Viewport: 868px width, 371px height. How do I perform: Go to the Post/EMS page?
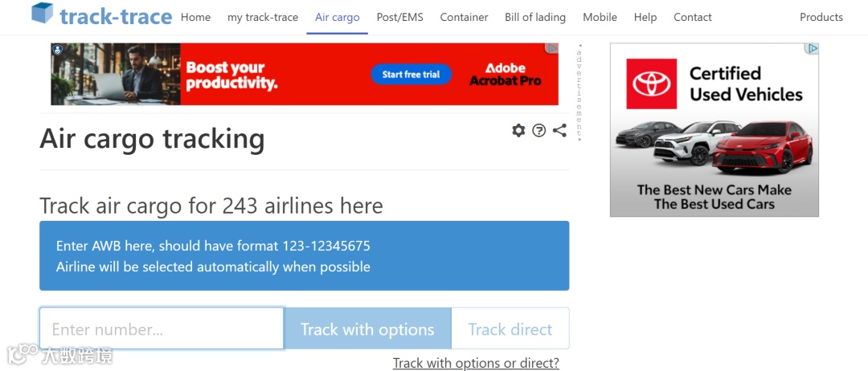pos(399,17)
